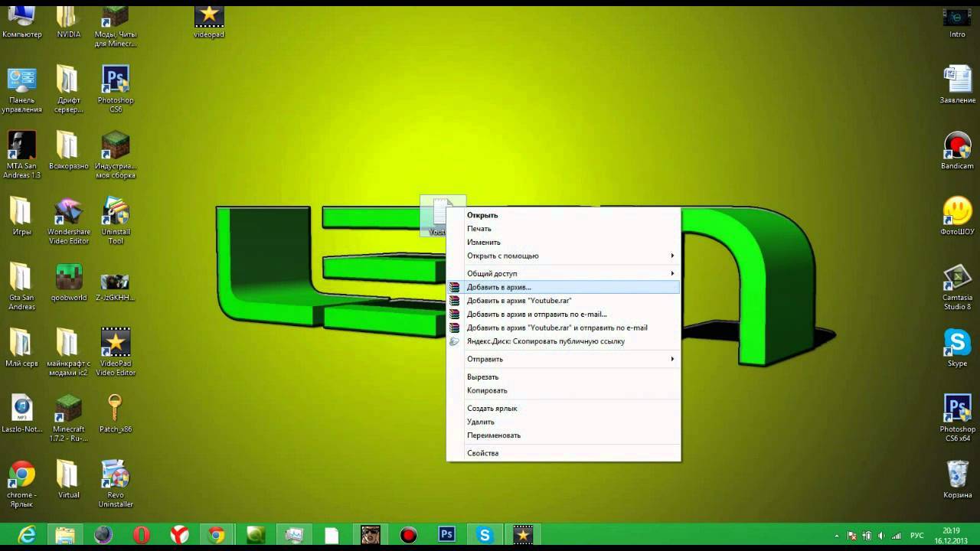Choose Изменить in the context menu
980x551 pixels.
click(563, 243)
